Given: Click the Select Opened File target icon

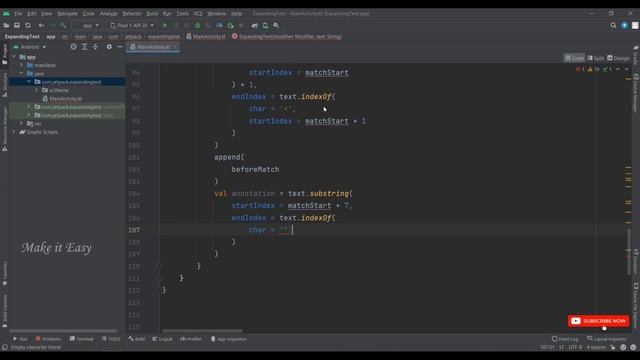Looking at the screenshot, I should [x=73, y=47].
